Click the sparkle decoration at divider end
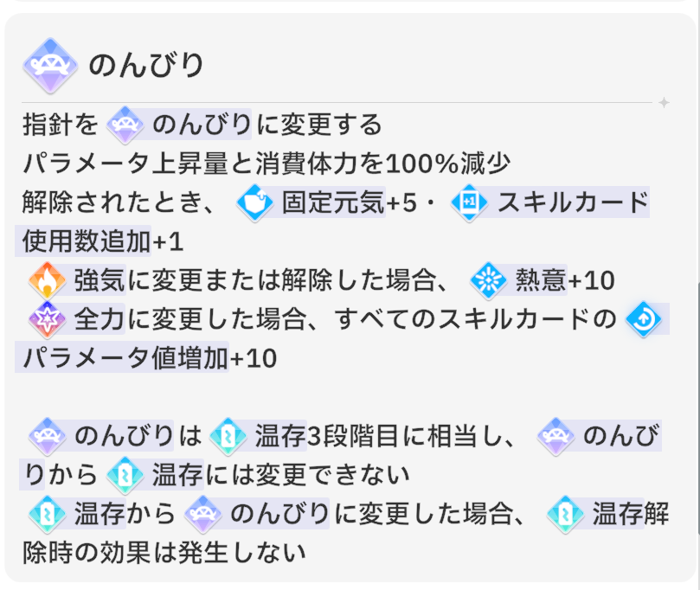 (664, 103)
